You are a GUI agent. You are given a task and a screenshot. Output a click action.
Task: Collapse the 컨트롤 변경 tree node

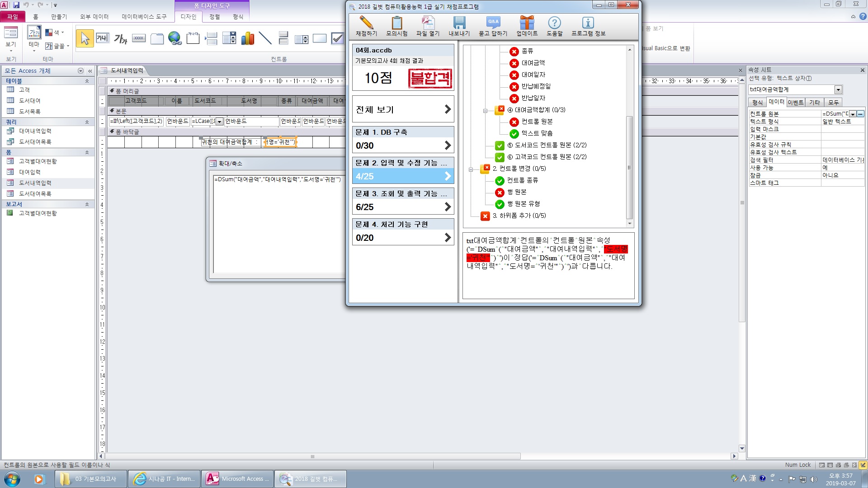471,169
